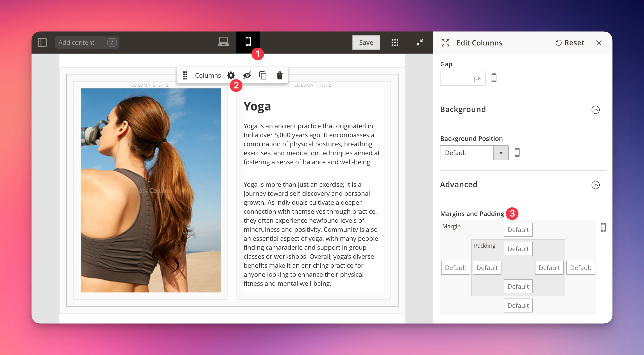Delete the Columns block with trash icon
This screenshot has width=644, height=355.
(279, 75)
